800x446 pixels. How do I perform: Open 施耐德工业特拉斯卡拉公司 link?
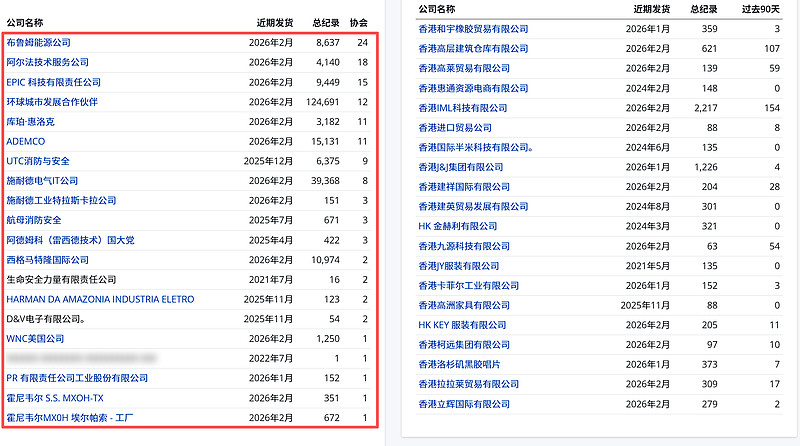click(x=61, y=201)
